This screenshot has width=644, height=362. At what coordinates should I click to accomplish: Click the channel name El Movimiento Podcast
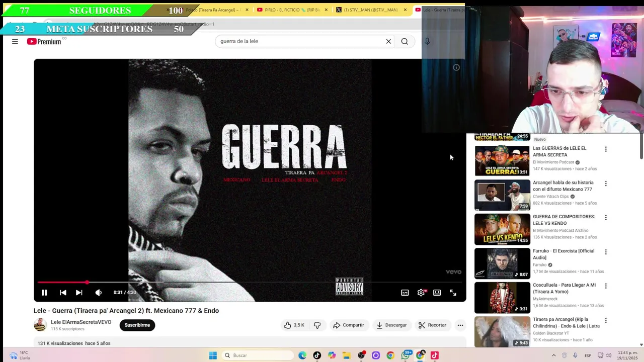[553, 162]
